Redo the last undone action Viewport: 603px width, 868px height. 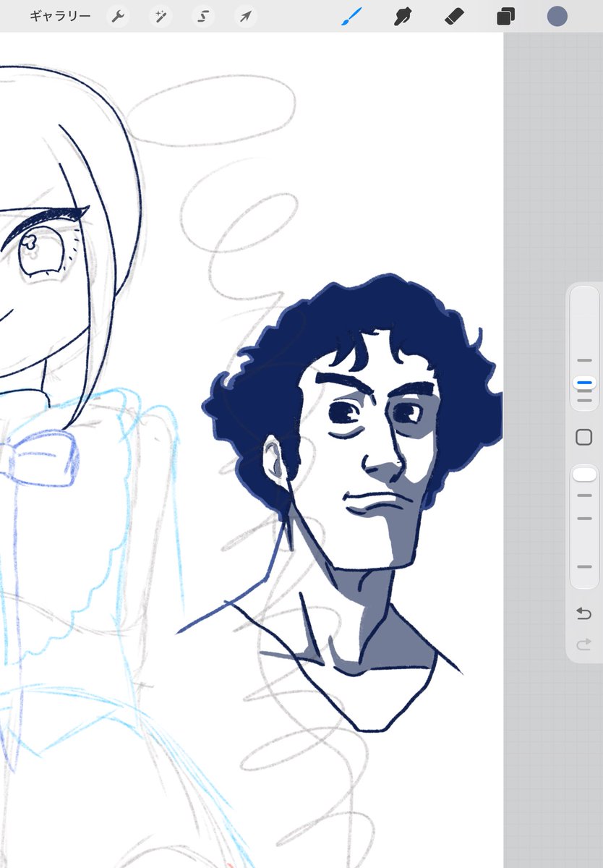pos(584,644)
